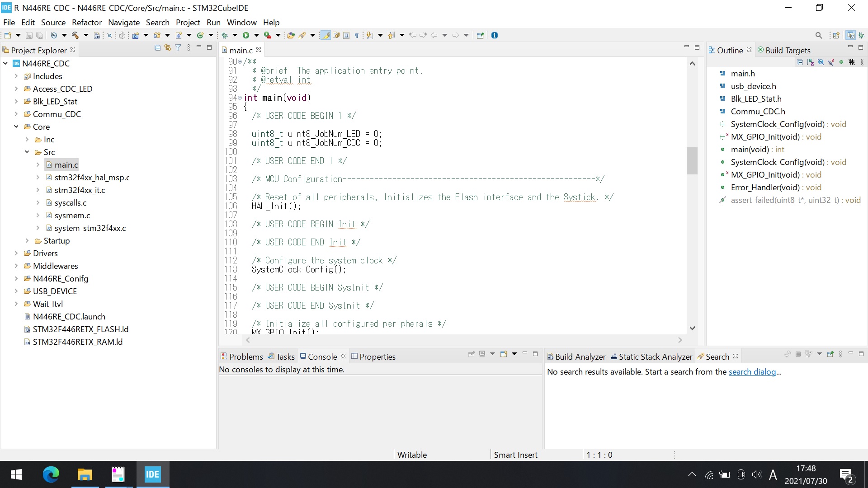Toggle Mark Occurrences highlighter icon
The width and height of the screenshot is (868, 488).
click(325, 35)
